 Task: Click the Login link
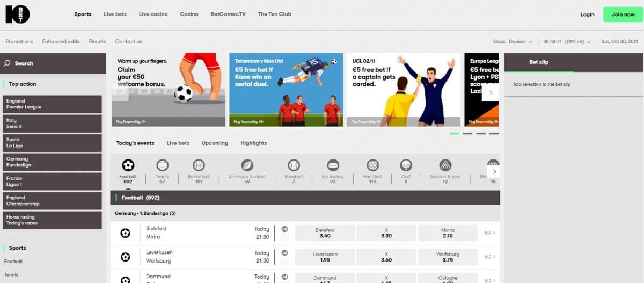click(x=587, y=14)
